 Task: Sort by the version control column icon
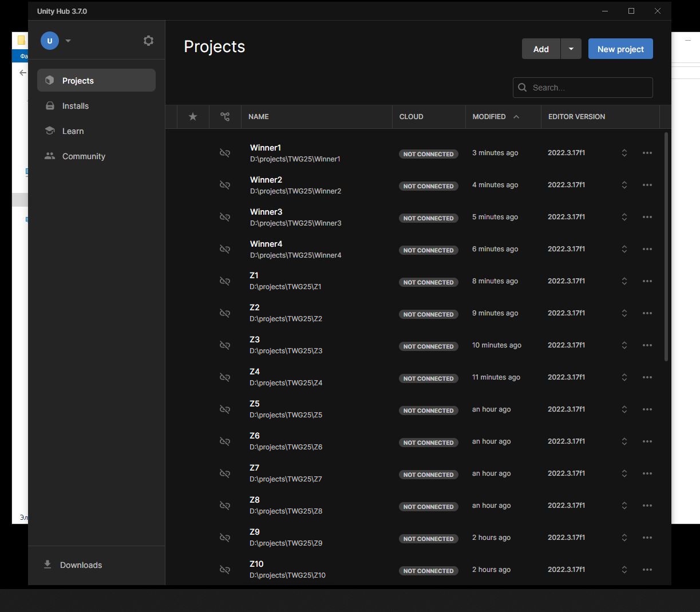click(x=225, y=116)
